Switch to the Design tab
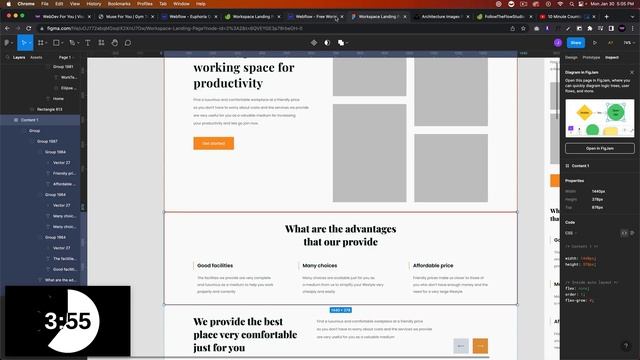The width and height of the screenshot is (640, 360). point(571,58)
